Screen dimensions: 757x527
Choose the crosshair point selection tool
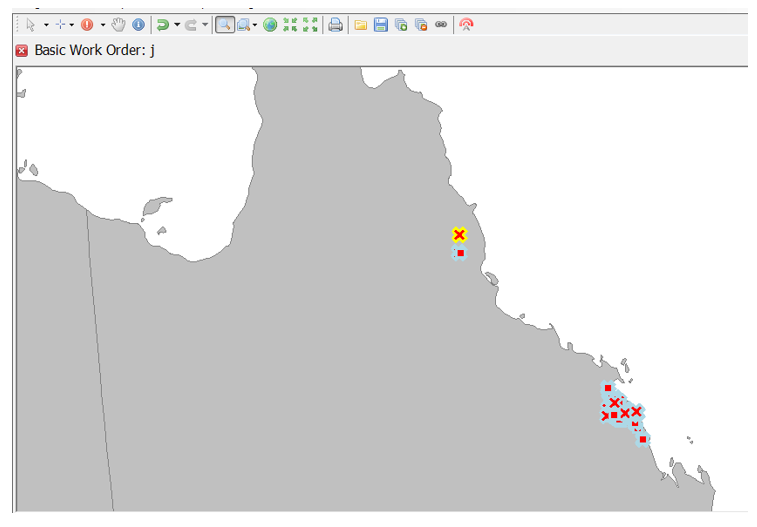(59, 25)
